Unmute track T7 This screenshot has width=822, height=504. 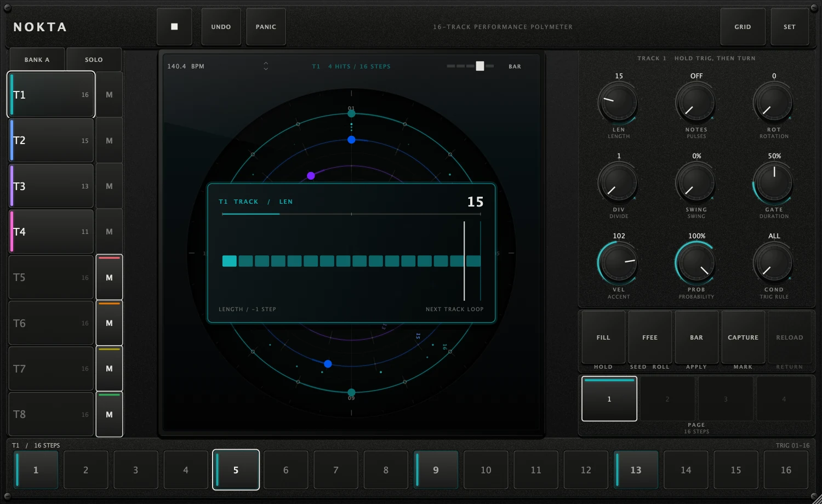coord(109,369)
